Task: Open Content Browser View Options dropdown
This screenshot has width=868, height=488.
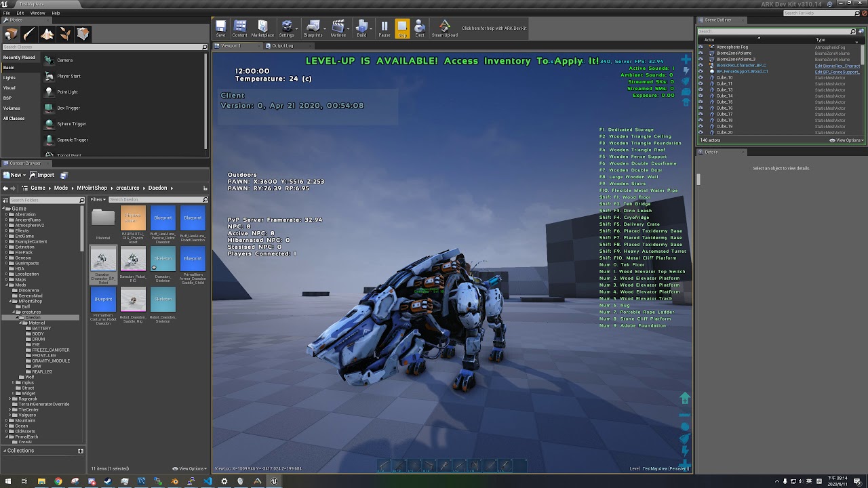Action: [x=189, y=468]
